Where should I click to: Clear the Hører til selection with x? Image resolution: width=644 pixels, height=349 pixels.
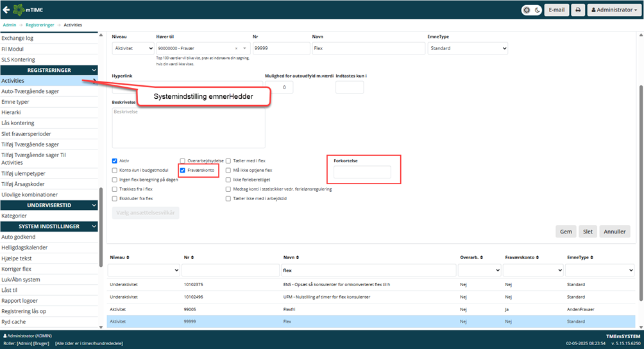coord(236,48)
